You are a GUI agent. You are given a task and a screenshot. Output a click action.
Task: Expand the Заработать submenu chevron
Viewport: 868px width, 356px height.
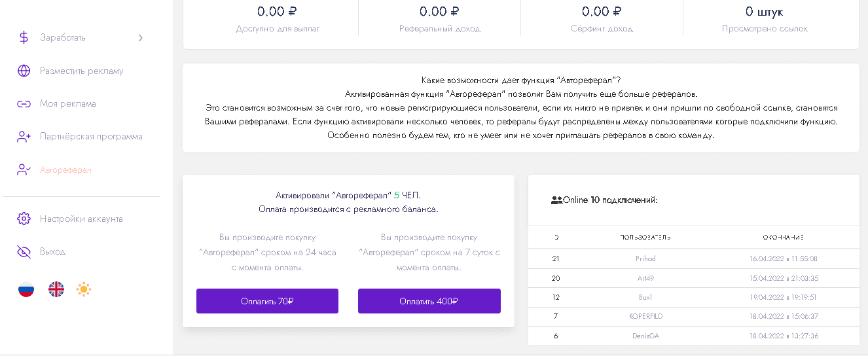tap(140, 38)
